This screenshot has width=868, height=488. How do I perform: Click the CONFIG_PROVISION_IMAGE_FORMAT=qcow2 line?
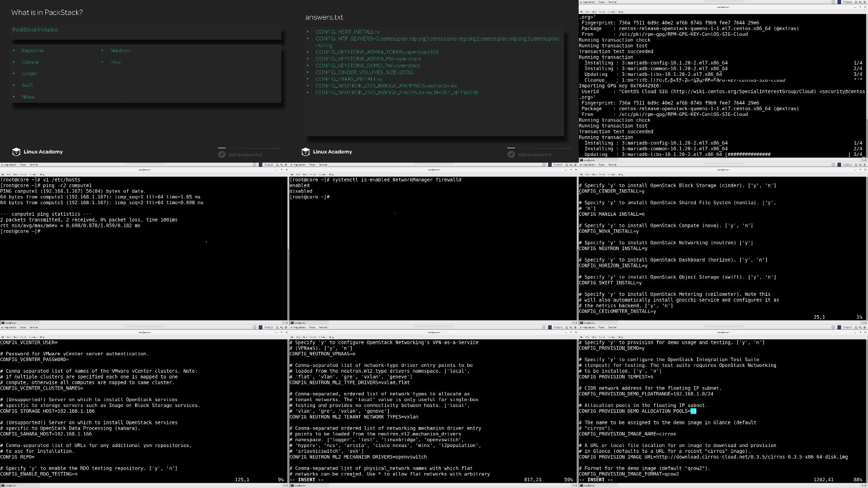point(629,474)
